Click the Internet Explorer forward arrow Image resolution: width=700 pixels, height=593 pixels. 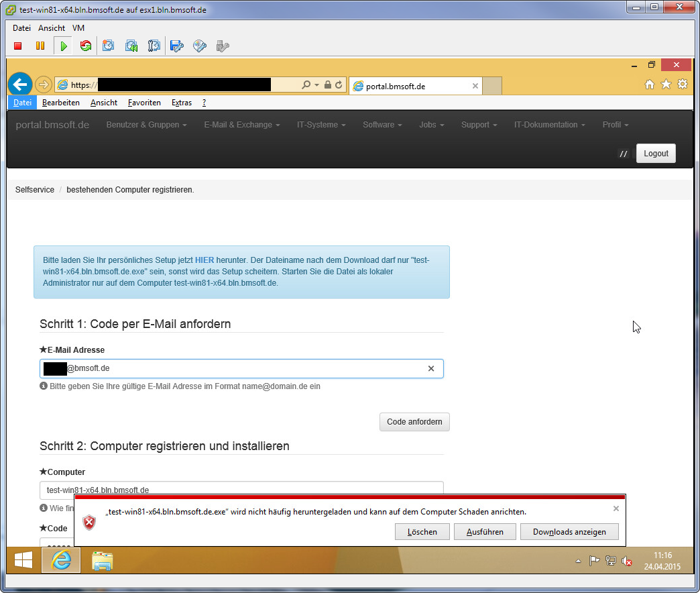[44, 85]
